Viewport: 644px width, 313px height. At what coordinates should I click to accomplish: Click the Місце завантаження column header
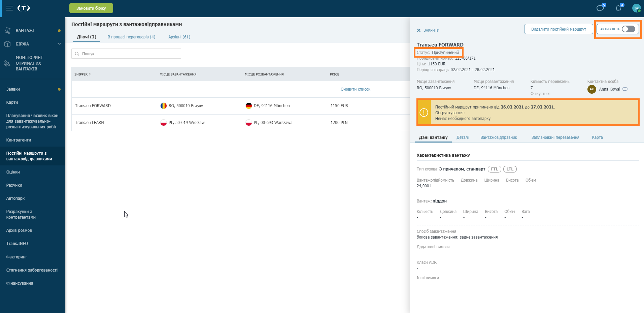pyautogui.click(x=178, y=74)
